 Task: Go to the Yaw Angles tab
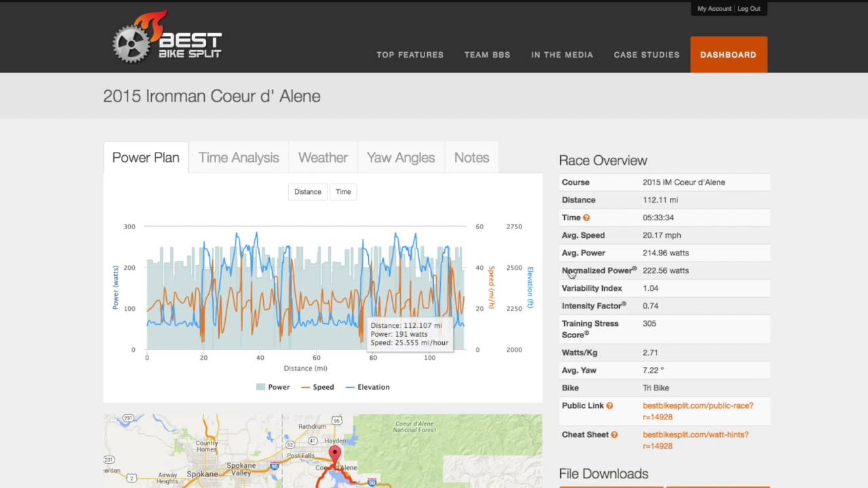[401, 157]
